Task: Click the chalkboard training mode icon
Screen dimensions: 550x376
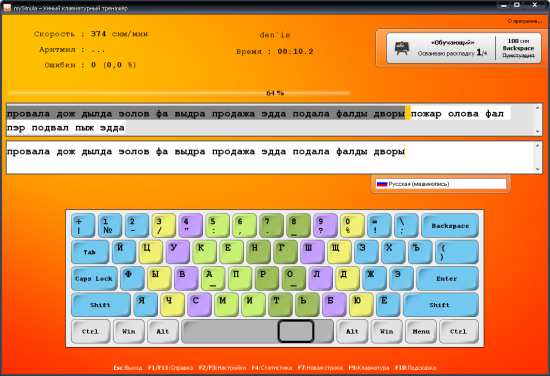Action: coord(401,48)
